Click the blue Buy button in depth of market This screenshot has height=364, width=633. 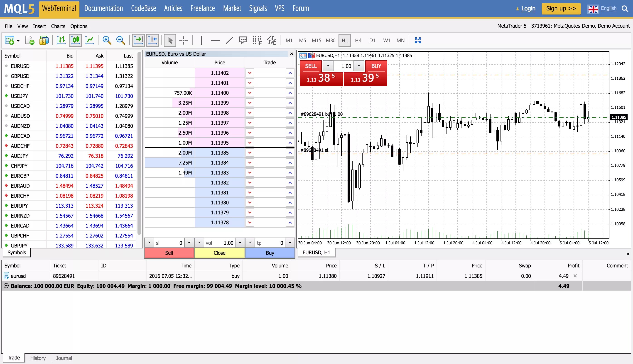coord(270,253)
